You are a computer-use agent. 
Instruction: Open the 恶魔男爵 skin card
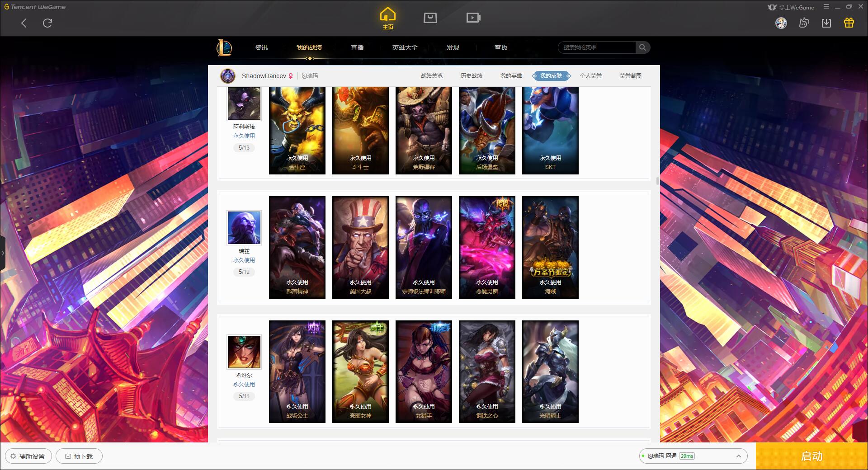(487, 247)
